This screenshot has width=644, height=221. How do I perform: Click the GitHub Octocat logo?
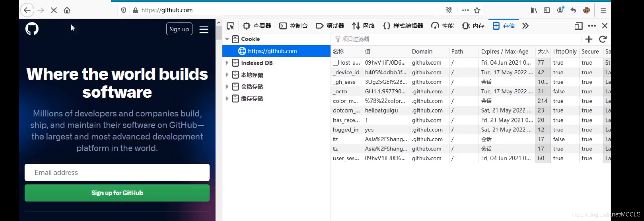32,29
